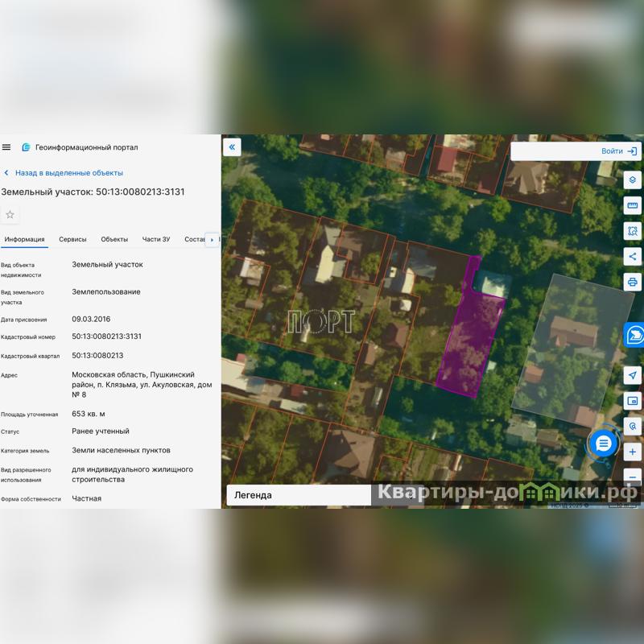This screenshot has height=644, width=644.
Task: Share the current map view
Action: tap(633, 257)
